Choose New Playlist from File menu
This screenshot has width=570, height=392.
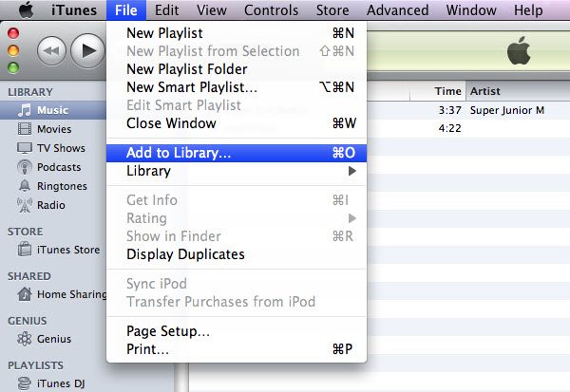pyautogui.click(x=237, y=33)
